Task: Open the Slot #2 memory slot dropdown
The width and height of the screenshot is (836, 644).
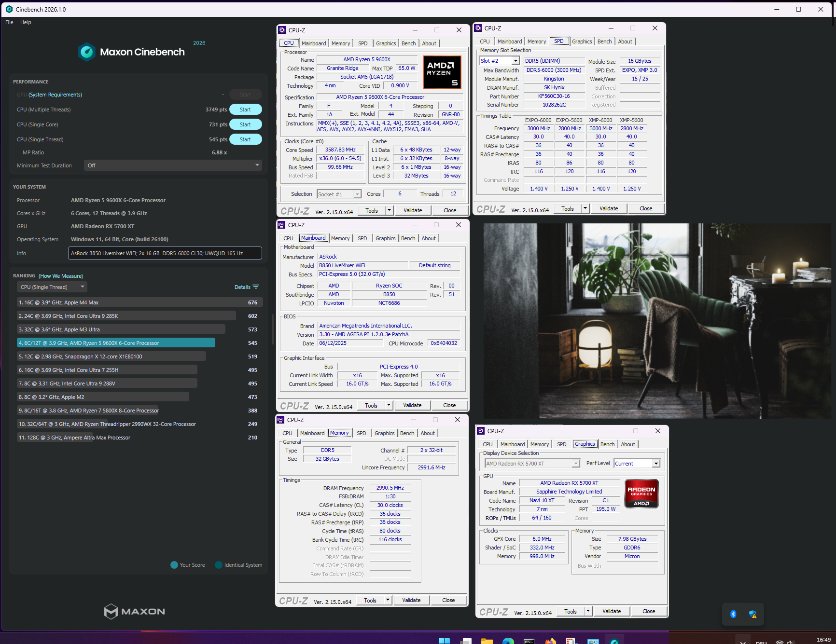Action: tap(500, 61)
